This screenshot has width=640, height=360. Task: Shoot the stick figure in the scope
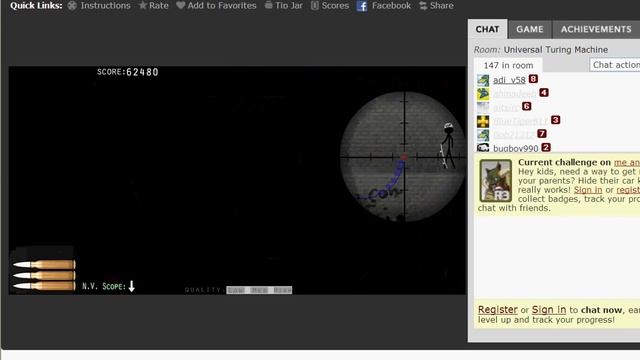[448, 145]
